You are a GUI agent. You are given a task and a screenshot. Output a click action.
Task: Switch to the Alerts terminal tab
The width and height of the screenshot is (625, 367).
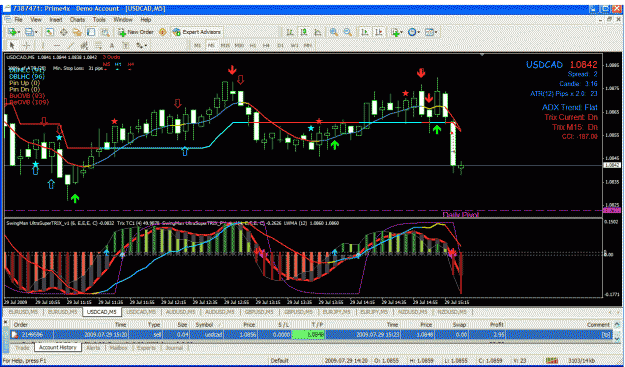tap(93, 348)
